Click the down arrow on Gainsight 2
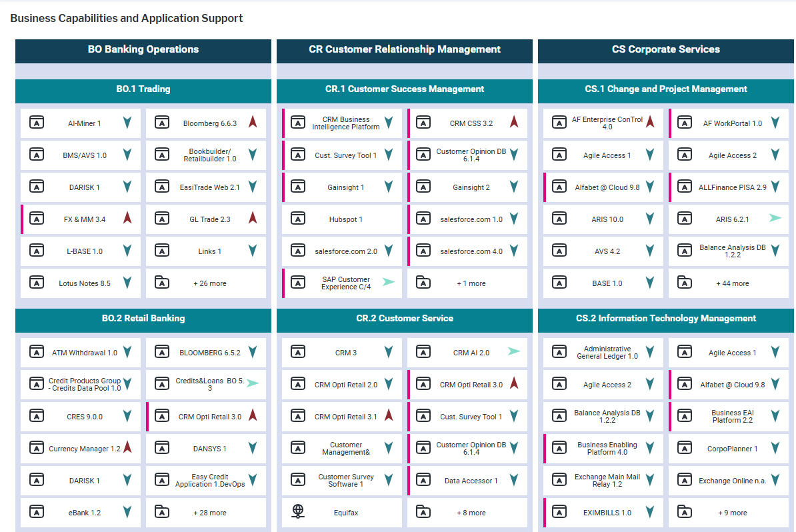The image size is (796, 532). 514,187
